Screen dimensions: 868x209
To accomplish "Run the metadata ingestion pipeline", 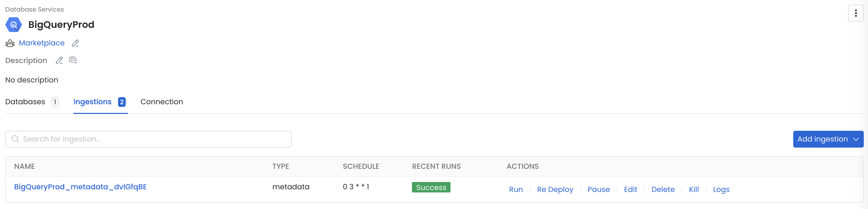I will 516,190.
